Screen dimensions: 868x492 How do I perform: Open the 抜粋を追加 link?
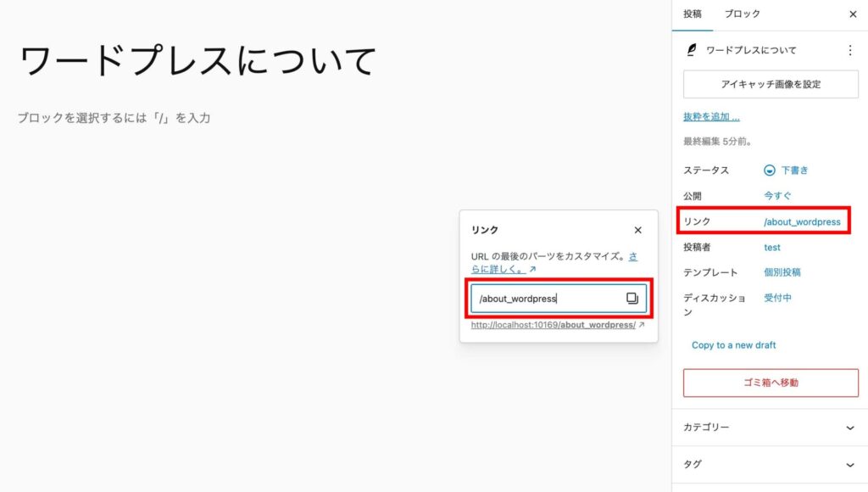pyautogui.click(x=711, y=117)
